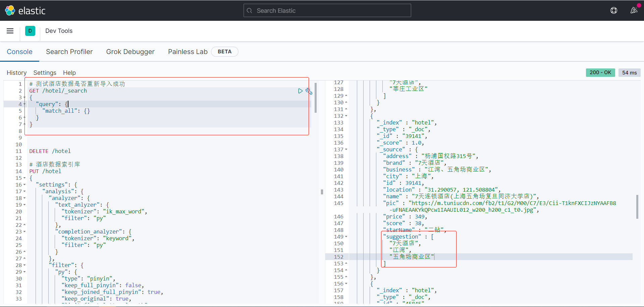This screenshot has height=307, width=644.
Task: Click the "score" : 38 output line
Action: [404, 223]
